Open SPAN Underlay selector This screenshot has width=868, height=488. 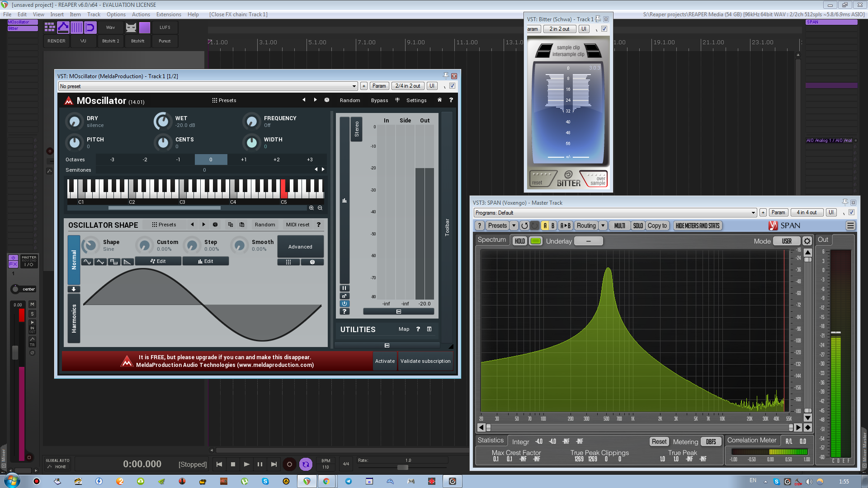click(x=588, y=241)
